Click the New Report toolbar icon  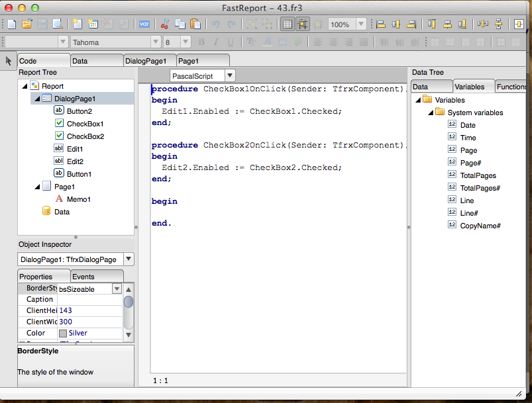pyautogui.click(x=11, y=24)
